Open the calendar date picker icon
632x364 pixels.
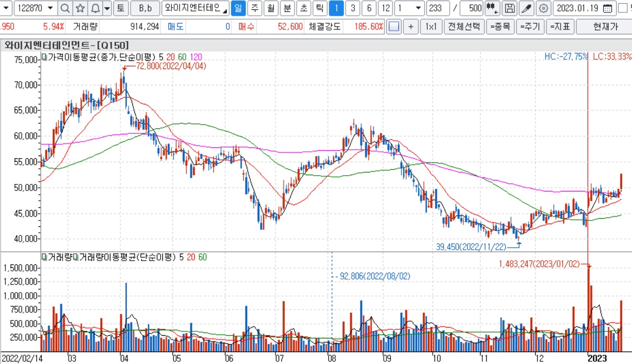[608, 8]
